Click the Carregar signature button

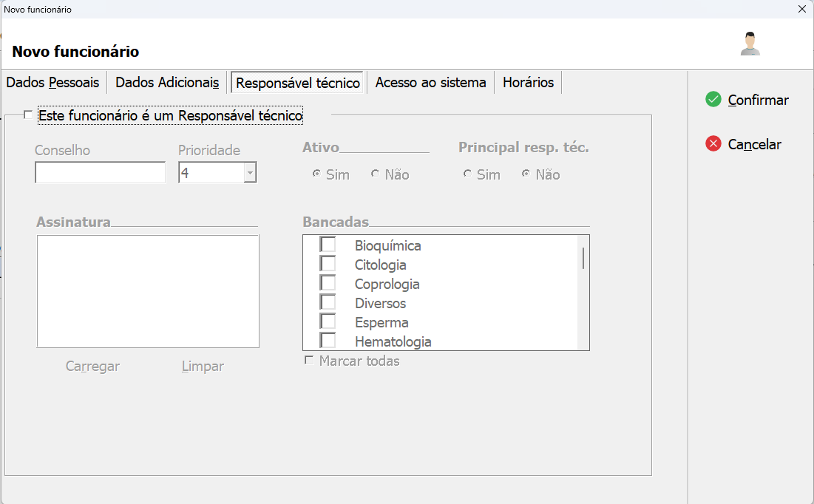point(92,367)
